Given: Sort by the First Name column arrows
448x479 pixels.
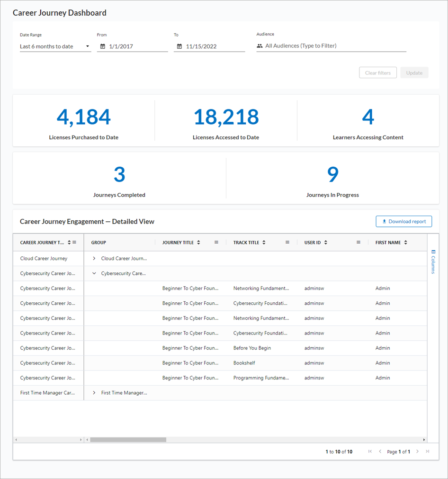Looking at the screenshot, I should click(x=405, y=243).
